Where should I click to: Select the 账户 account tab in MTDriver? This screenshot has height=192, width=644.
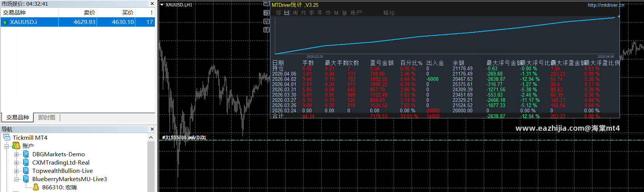(356, 13)
